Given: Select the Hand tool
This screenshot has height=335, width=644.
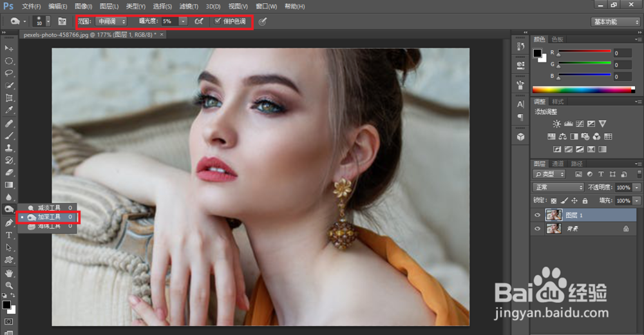Looking at the screenshot, I should 8,273.
